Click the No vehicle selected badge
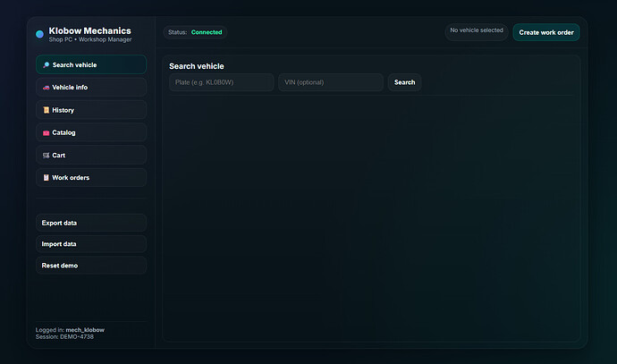Screen dimensions: 617x364 (476, 31)
